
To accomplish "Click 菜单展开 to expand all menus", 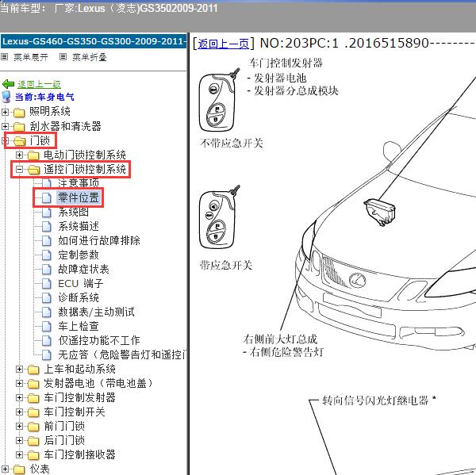I will tap(31, 57).
